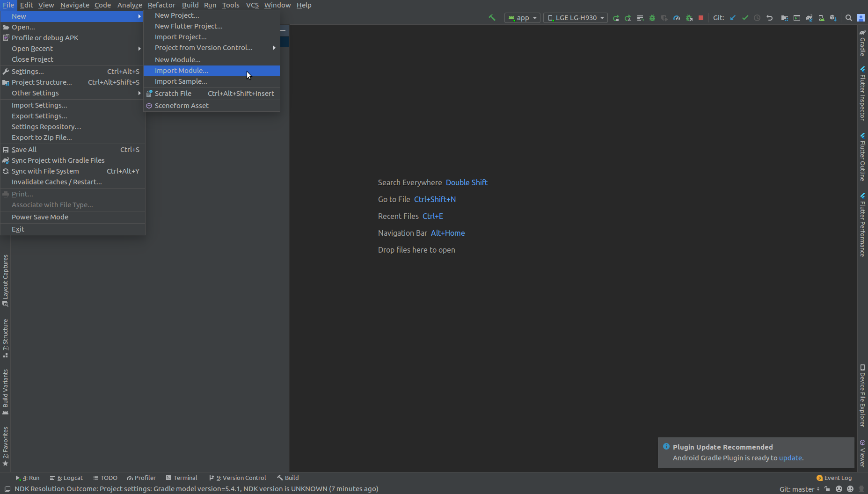Toggle the read-only lock icon in status bar

tap(827, 489)
